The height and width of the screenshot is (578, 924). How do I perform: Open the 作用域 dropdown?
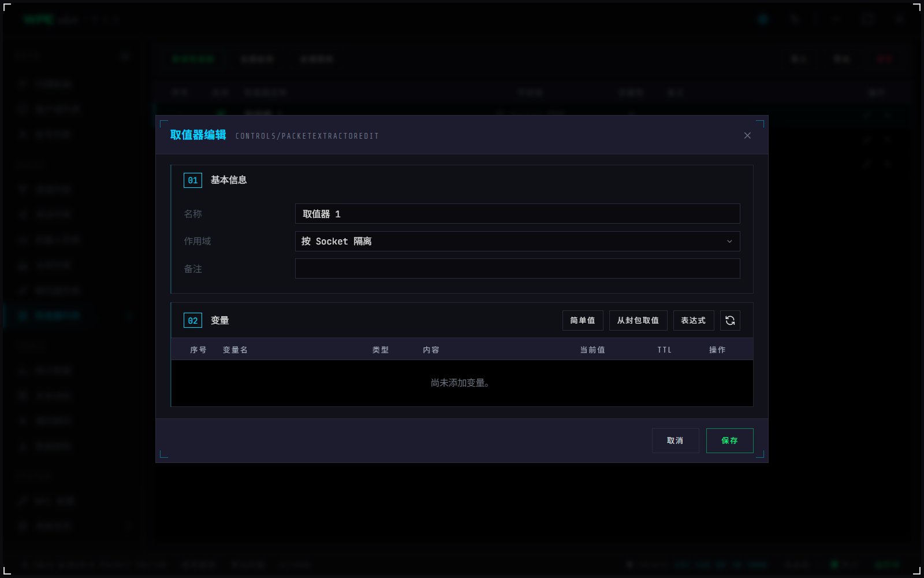tap(517, 241)
